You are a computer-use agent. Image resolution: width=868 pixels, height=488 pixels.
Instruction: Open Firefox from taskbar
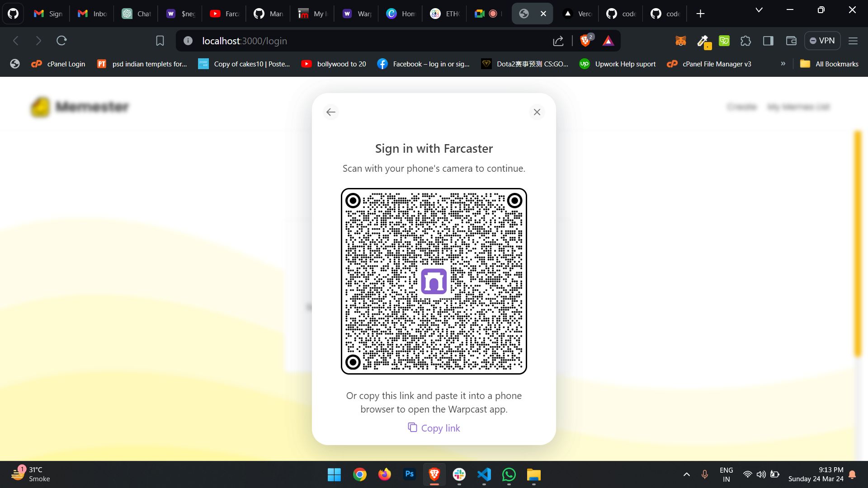(x=384, y=474)
